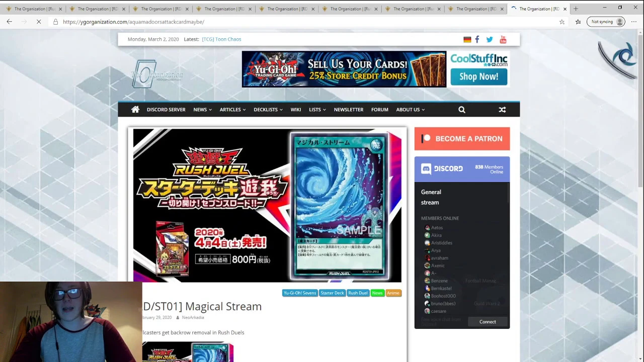Image resolution: width=644 pixels, height=362 pixels.
Task: Click Aetos avatar in members list
Action: [x=427, y=228]
